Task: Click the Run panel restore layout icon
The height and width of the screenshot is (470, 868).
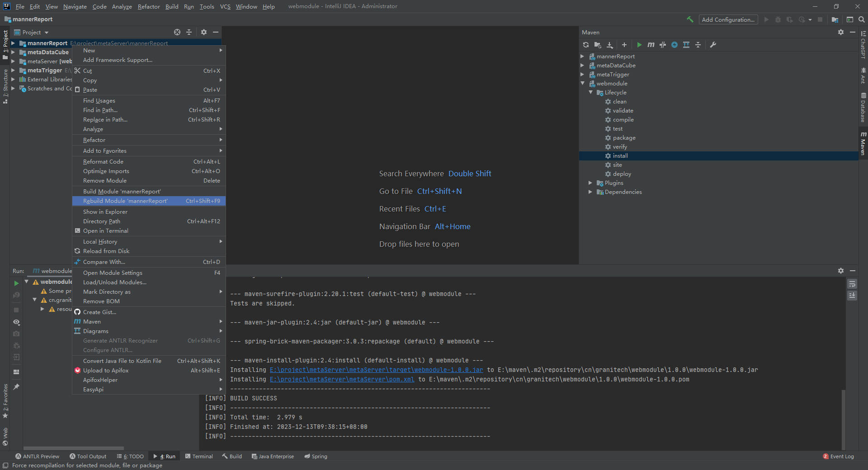Action: pos(16,372)
